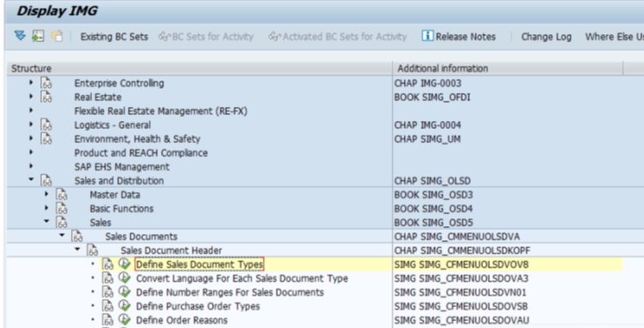644x328 pixels.
Task: Click the Where Else Used button
Action: [614, 37]
